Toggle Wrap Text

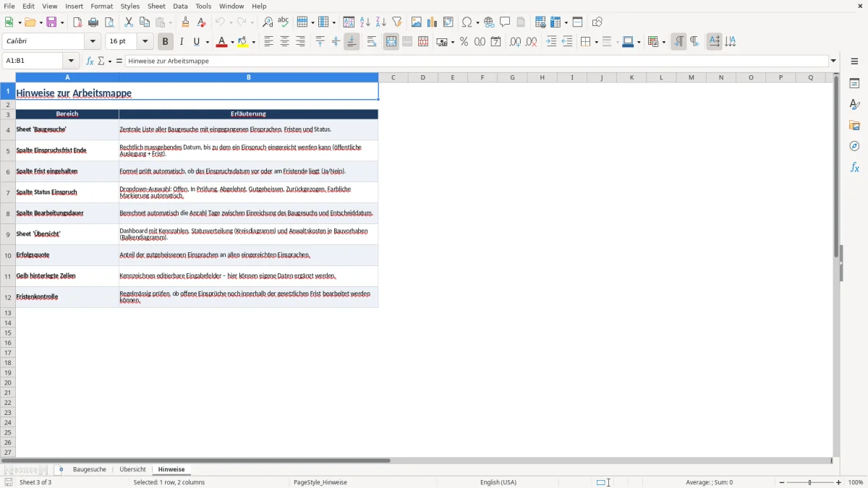click(x=372, y=42)
